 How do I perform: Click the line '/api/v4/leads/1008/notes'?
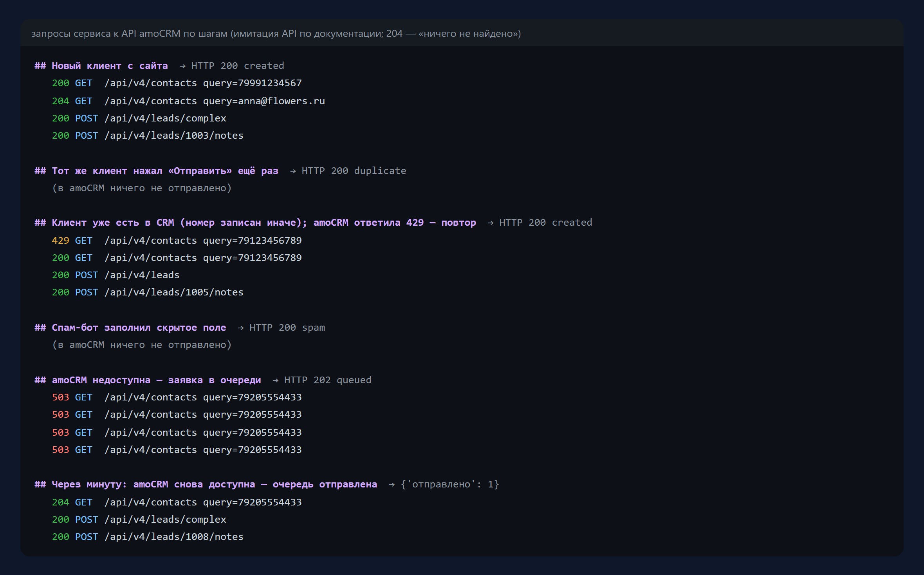(148, 537)
